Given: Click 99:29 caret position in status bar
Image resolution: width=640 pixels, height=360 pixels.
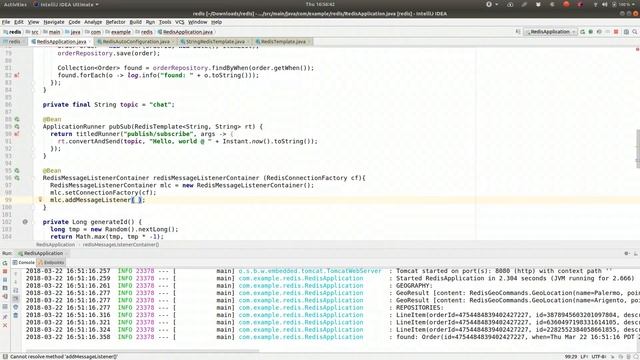Looking at the screenshot, I should [571, 357].
